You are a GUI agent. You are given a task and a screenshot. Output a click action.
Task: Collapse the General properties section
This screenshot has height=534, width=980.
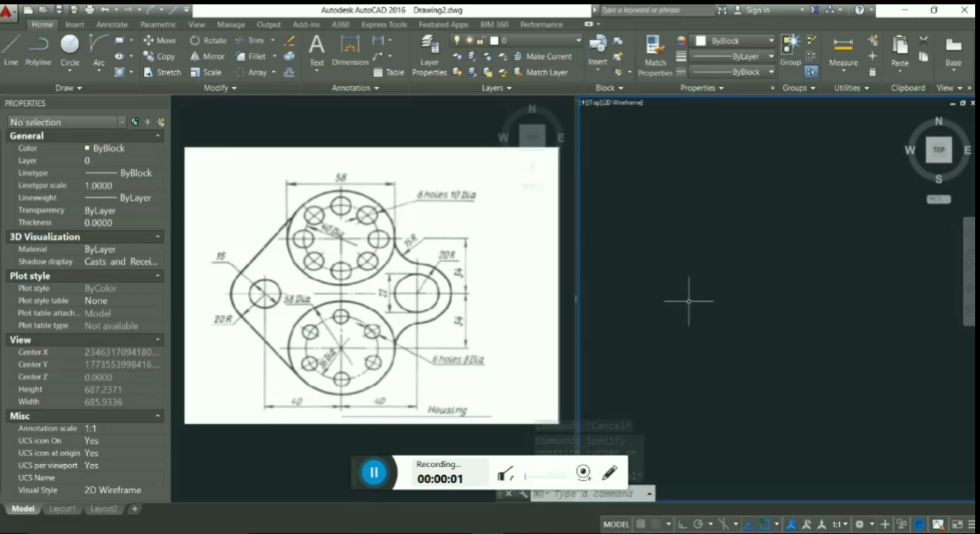click(158, 136)
